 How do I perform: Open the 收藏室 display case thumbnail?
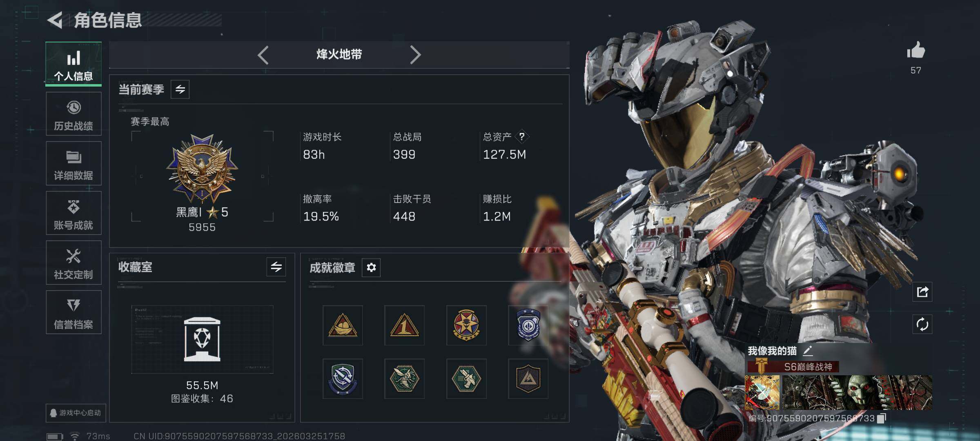click(202, 339)
